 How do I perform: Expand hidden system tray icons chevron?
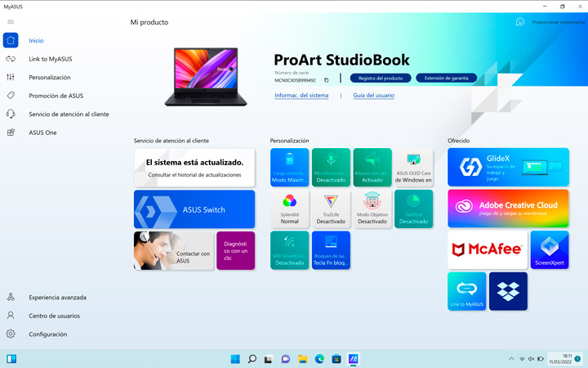511,359
